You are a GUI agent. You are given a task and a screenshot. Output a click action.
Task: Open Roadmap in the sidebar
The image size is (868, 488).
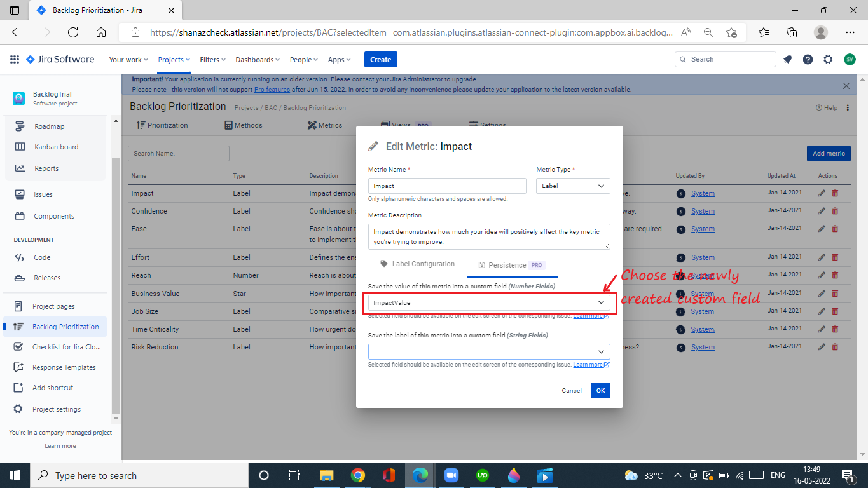49,126
